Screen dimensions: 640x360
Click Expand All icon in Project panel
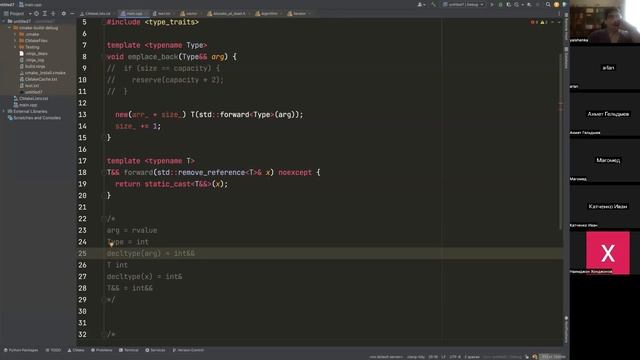(x=45, y=13)
